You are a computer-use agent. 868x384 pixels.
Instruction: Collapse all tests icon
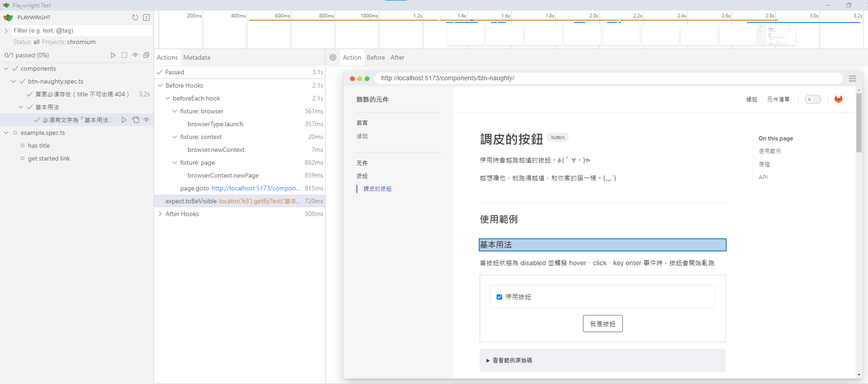146,55
